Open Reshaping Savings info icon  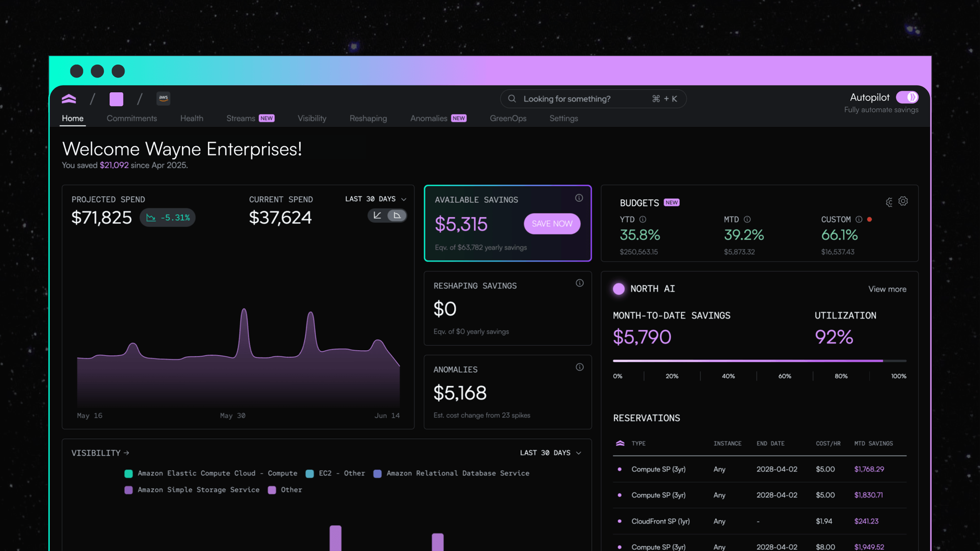pyautogui.click(x=579, y=283)
